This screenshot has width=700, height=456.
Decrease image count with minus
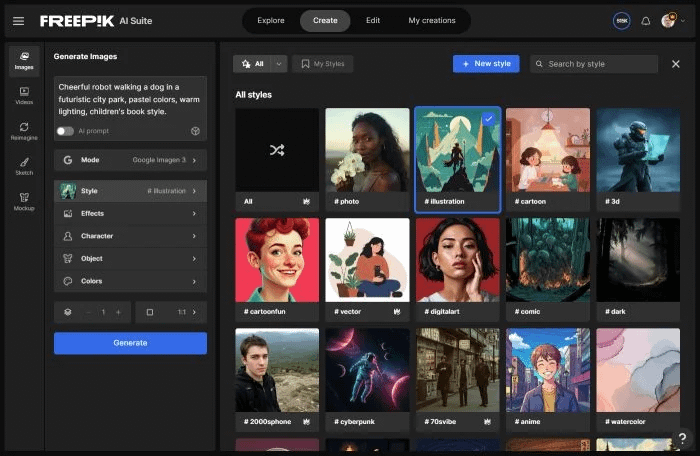point(88,312)
